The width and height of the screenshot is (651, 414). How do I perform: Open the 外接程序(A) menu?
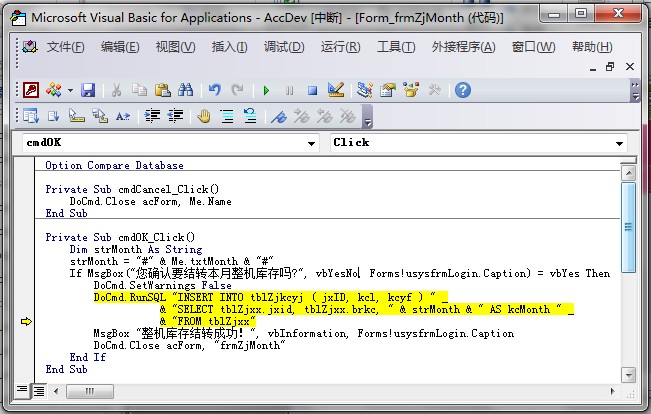click(x=463, y=47)
